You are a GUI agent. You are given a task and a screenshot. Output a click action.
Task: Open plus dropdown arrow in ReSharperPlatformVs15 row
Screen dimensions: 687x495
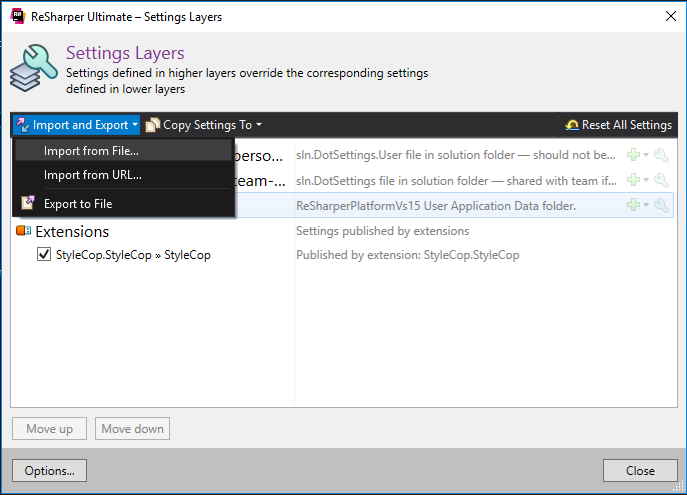pyautogui.click(x=646, y=205)
